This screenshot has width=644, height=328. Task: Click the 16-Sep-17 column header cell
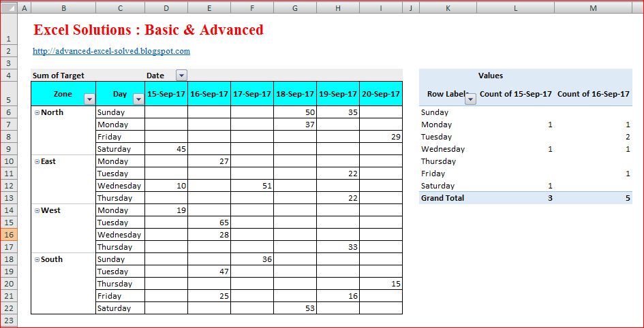[x=209, y=93]
